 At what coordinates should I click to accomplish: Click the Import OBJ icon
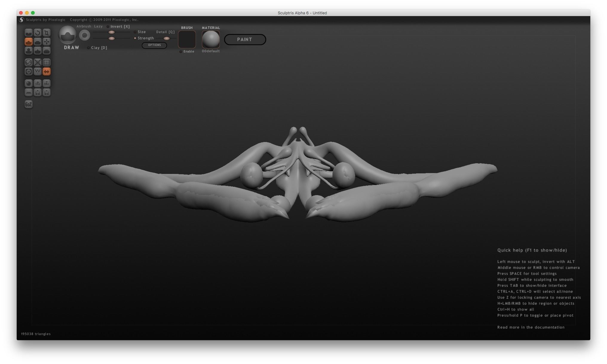click(x=37, y=83)
